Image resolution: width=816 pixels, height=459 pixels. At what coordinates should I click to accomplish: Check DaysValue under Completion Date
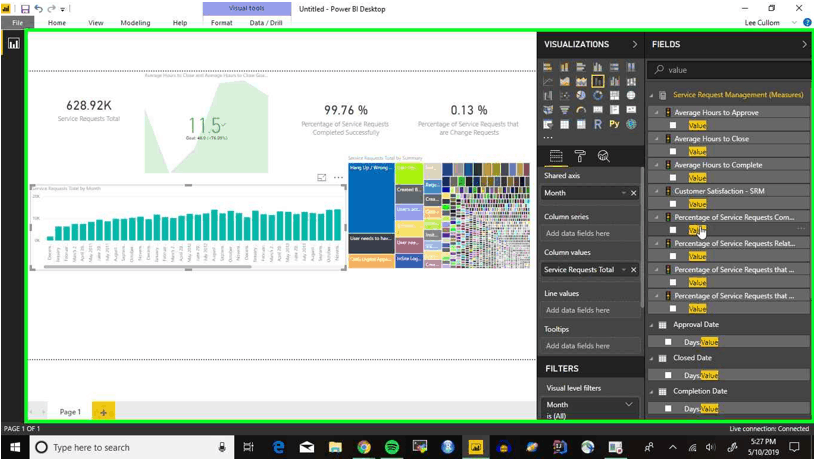[668, 409]
